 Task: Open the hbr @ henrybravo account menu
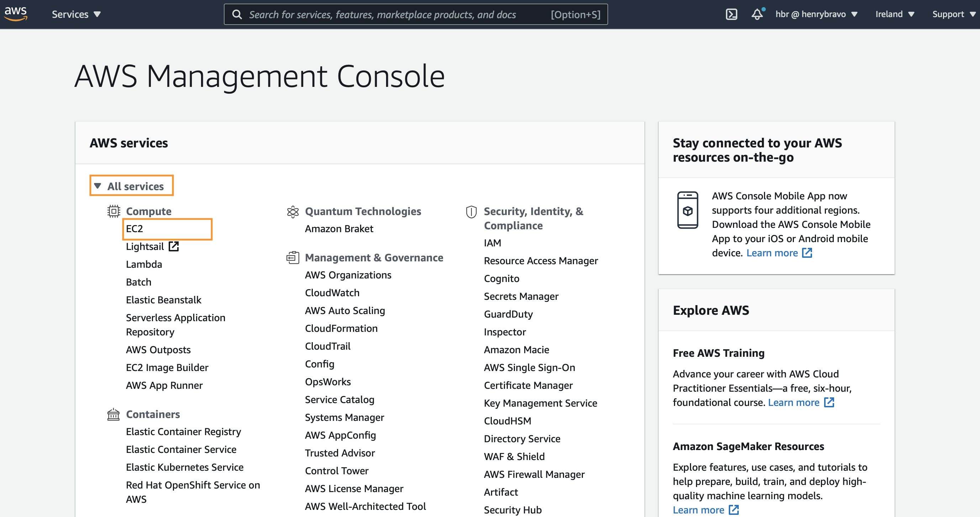pos(816,15)
